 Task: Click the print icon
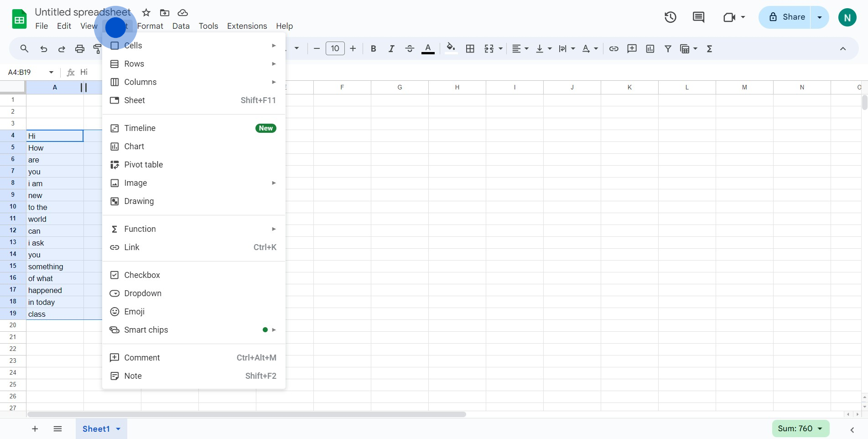pos(80,49)
